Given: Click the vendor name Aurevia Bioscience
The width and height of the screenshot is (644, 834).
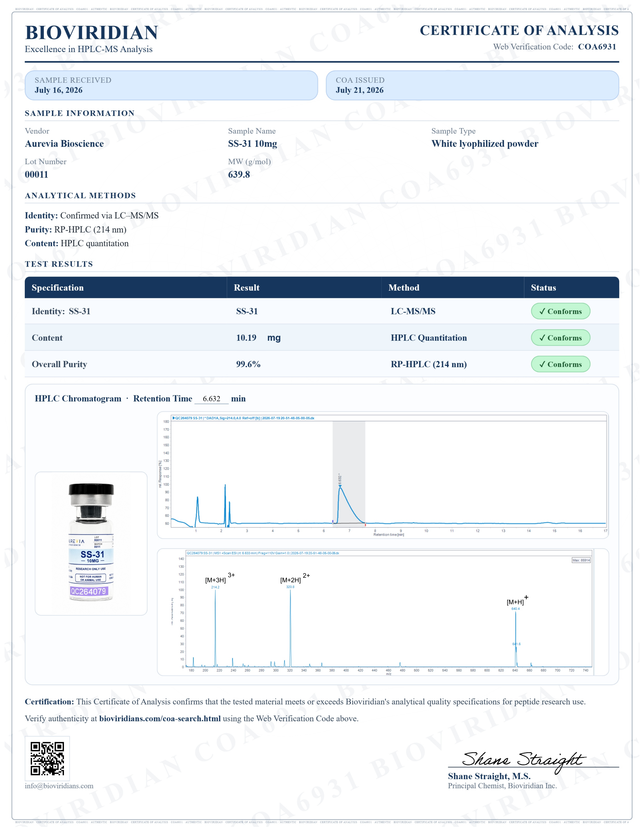Looking at the screenshot, I should (64, 144).
